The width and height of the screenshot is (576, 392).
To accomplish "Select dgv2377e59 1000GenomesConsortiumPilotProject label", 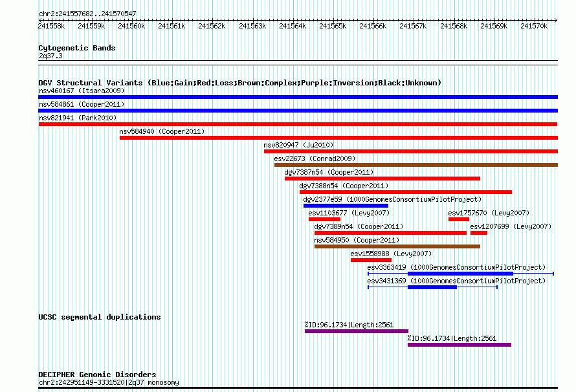I will tap(392, 199).
